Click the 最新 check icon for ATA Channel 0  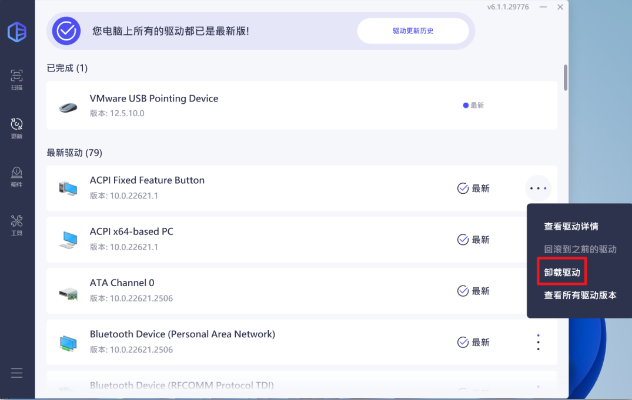click(x=463, y=291)
